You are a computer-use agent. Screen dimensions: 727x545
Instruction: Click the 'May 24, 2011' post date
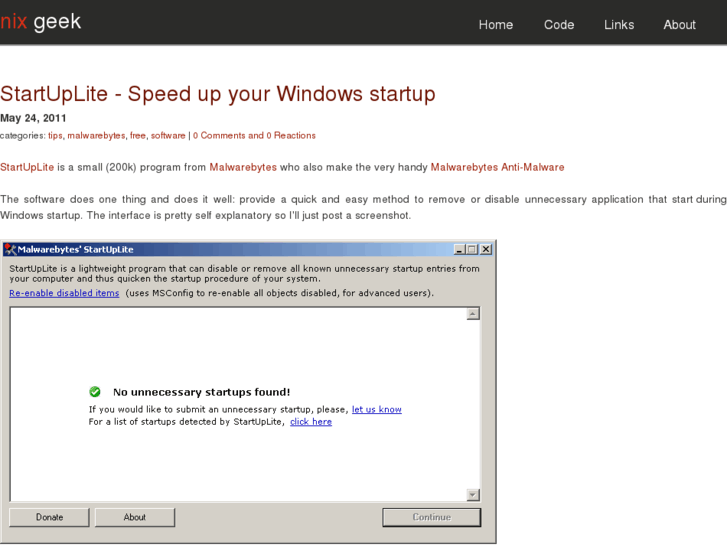tap(33, 118)
